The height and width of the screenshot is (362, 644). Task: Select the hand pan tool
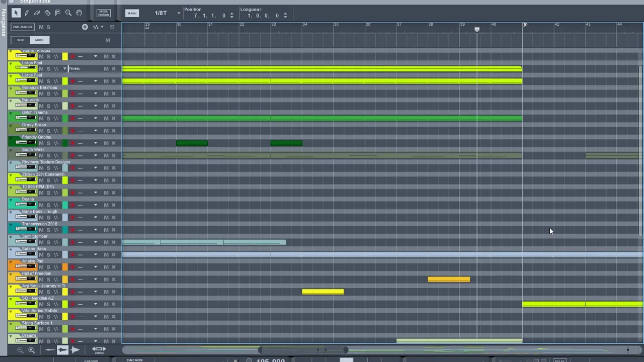(x=79, y=13)
